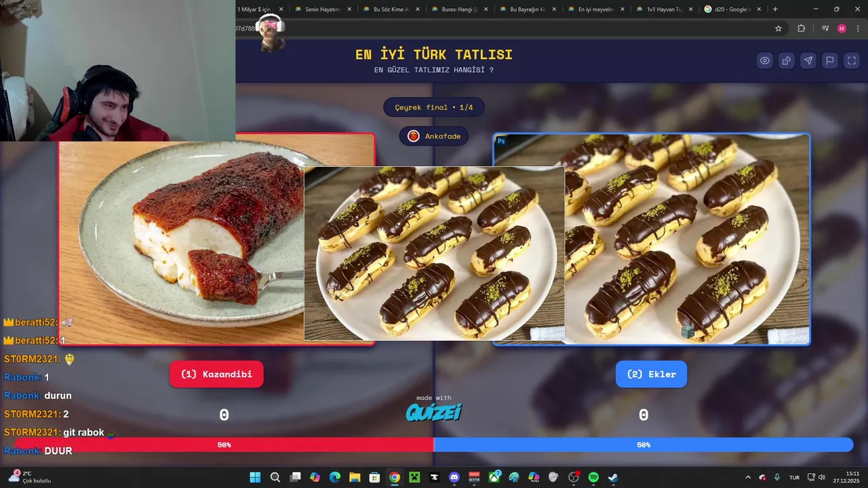Screen dimensions: 868x488
Task: Switch to the 'Bu Bayrağın Kı' tab
Action: 528,9
